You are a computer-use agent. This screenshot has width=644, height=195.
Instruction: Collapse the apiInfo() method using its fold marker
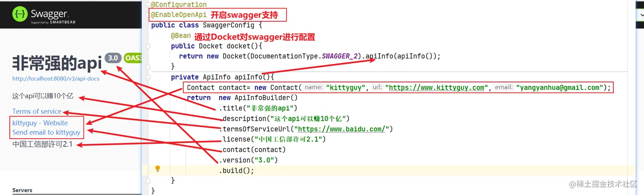147,77
